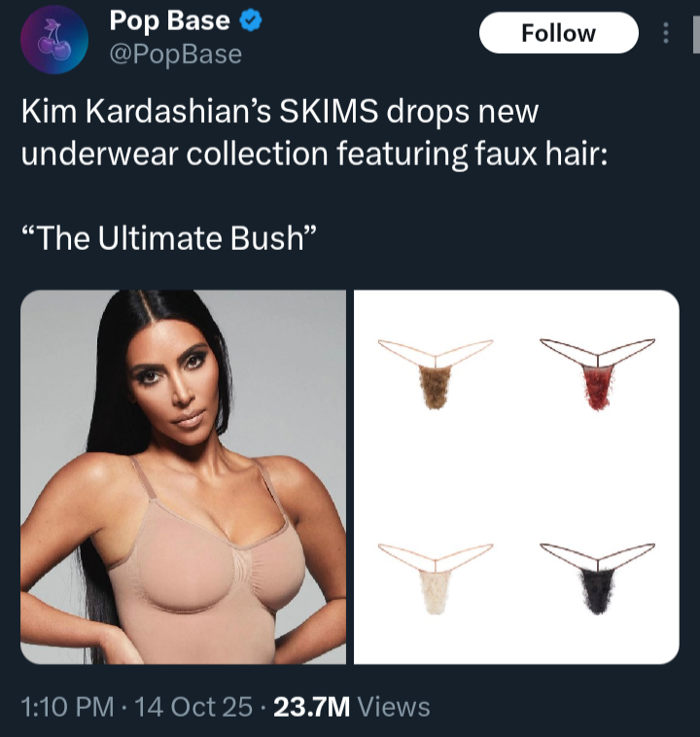Click the "The Ultimate Bush" quoted text
Screen dimensions: 700x737
[x=169, y=238]
